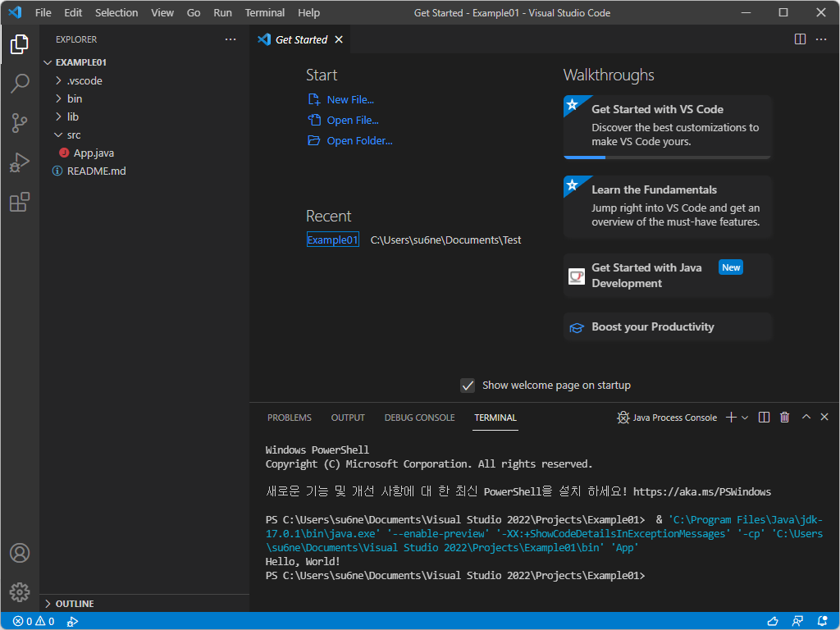The width and height of the screenshot is (840, 630).
Task: Select the TERMINAL tab
Action: pos(495,418)
